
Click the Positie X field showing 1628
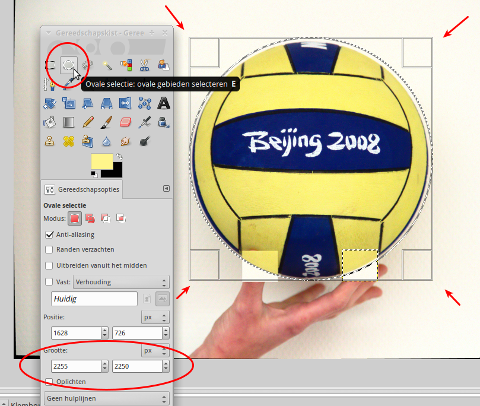point(76,333)
